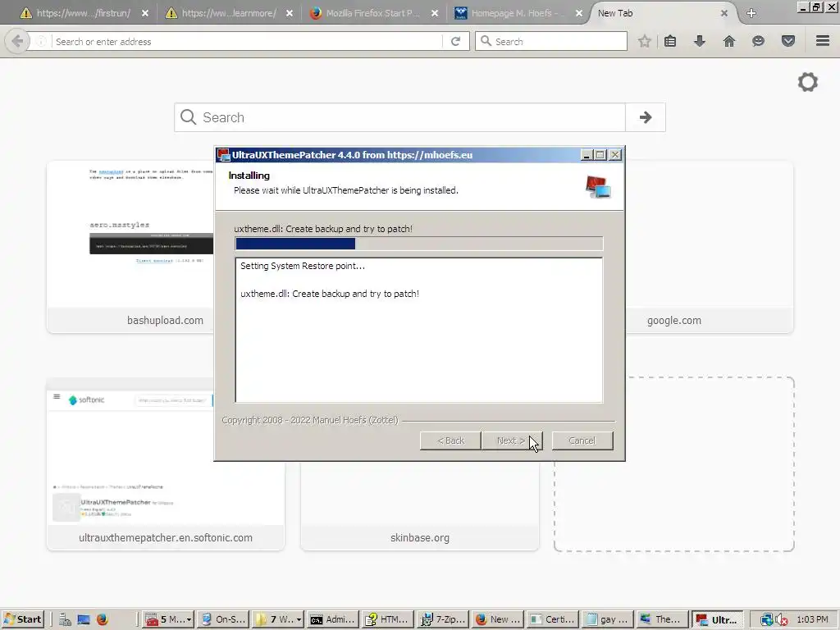Click the UltraUXThemePatcher title bar icon
The image size is (840, 630).
223,155
